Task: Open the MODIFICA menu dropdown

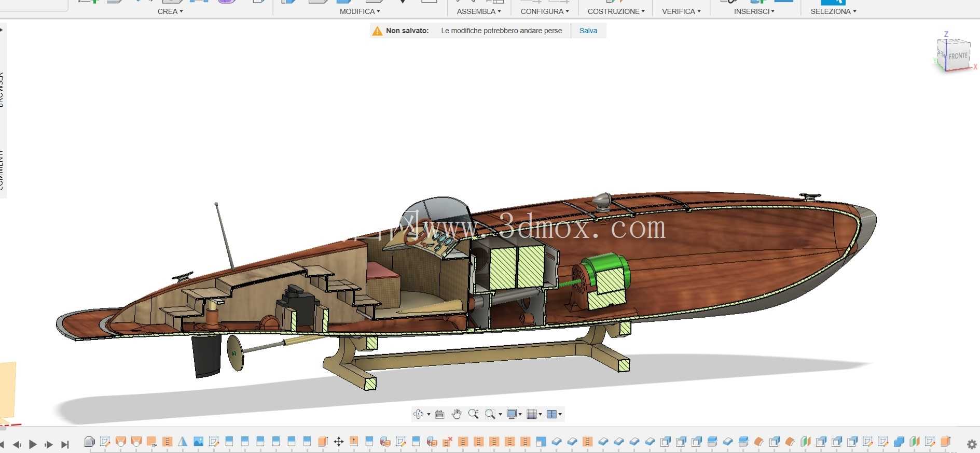Action: coord(360,11)
